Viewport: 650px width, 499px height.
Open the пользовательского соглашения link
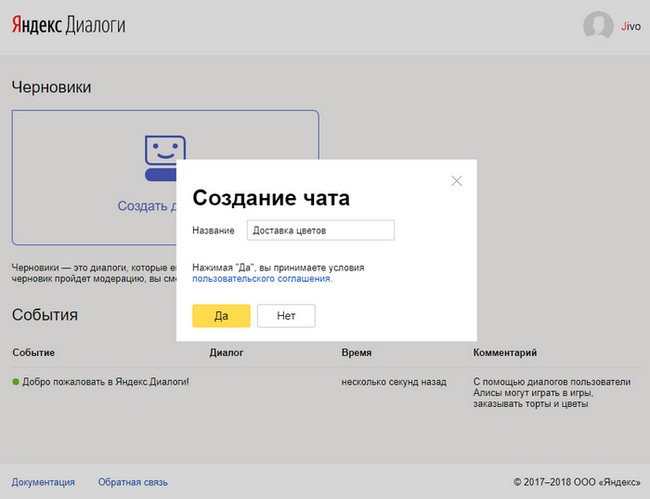click(x=261, y=279)
